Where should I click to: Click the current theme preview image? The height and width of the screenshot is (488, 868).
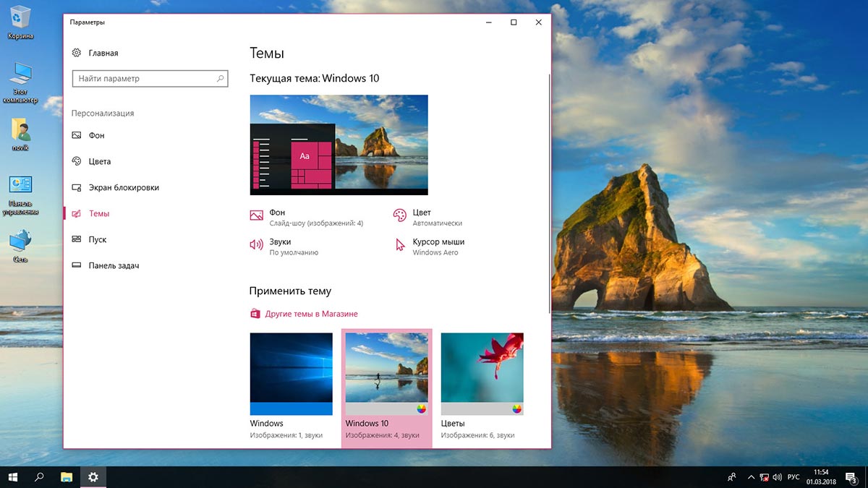(x=339, y=145)
